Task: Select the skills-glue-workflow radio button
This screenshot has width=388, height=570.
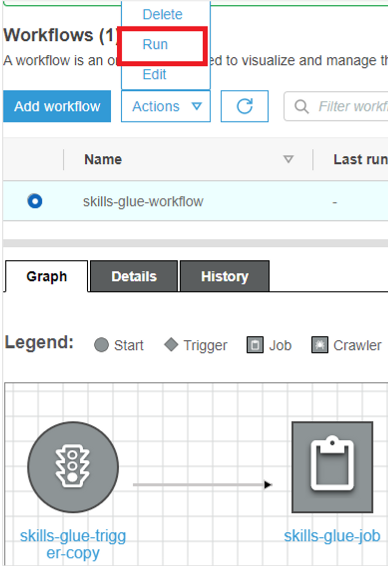Action: point(35,201)
